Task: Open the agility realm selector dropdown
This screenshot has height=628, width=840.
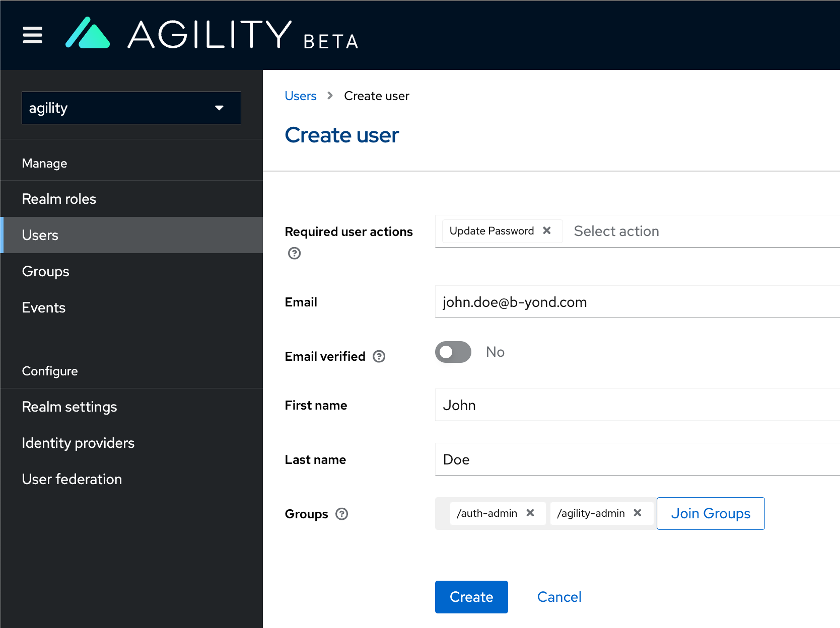Action: point(131,108)
